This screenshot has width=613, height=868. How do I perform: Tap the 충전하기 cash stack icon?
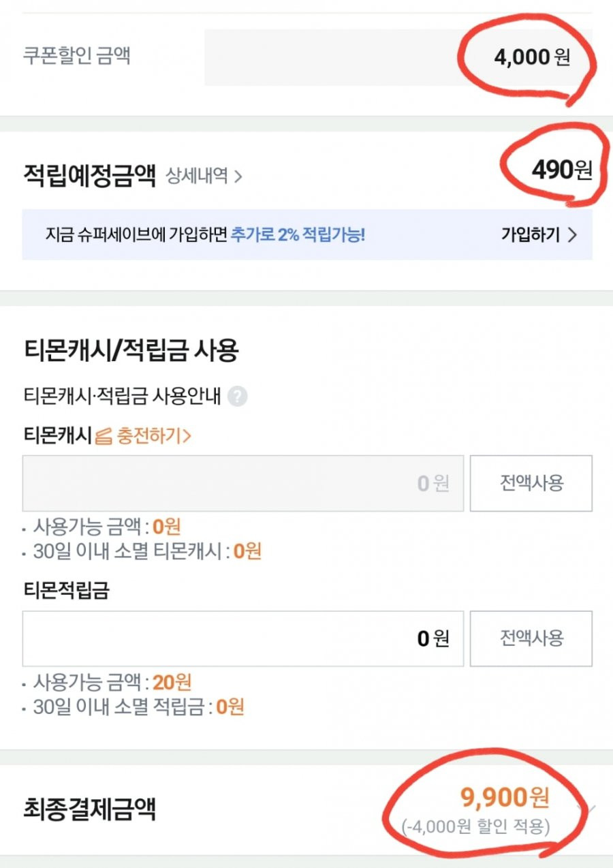tap(104, 436)
